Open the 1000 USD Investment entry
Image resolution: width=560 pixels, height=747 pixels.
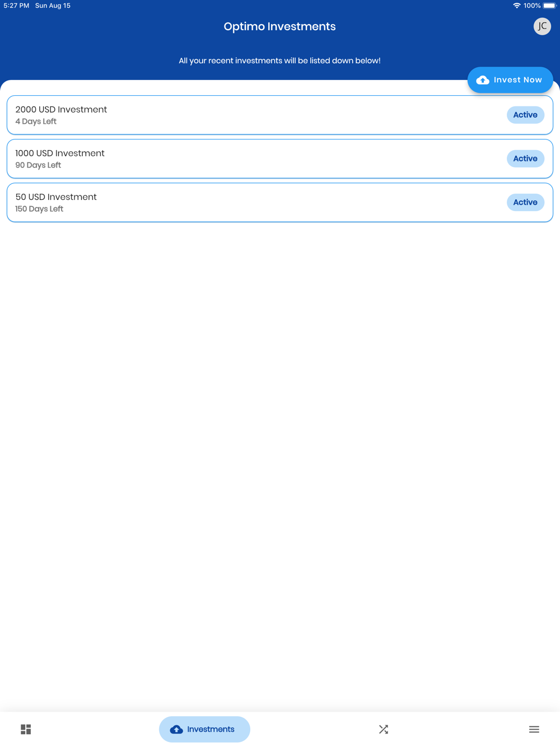(x=60, y=153)
